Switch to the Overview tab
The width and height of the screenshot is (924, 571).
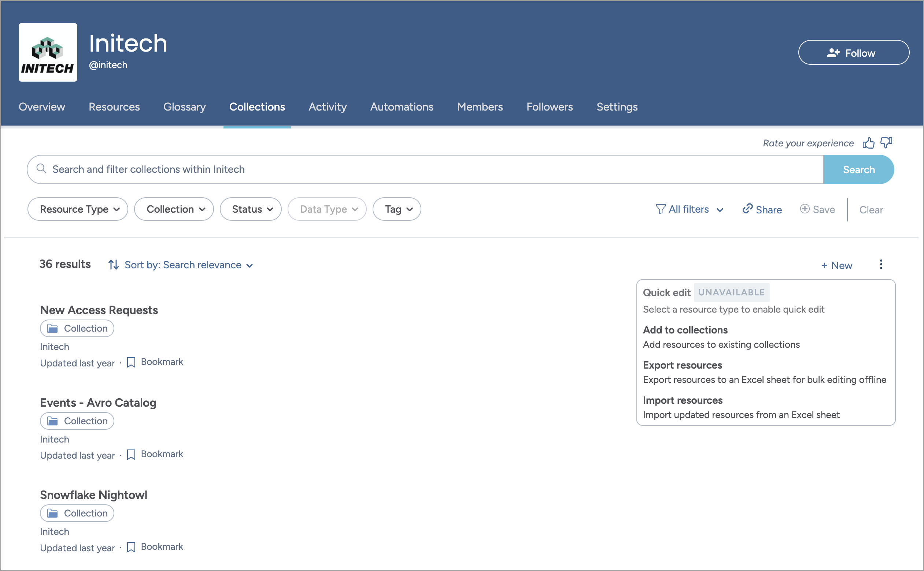(42, 107)
